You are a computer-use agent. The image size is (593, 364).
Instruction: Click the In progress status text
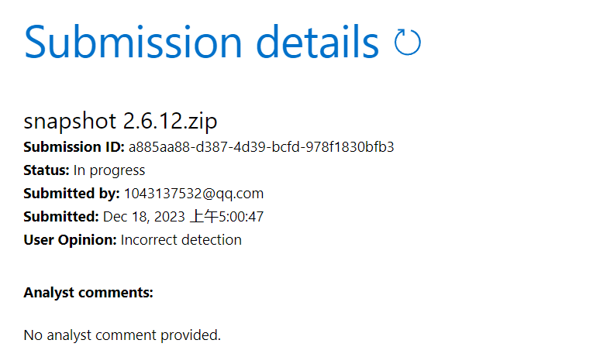pos(109,170)
